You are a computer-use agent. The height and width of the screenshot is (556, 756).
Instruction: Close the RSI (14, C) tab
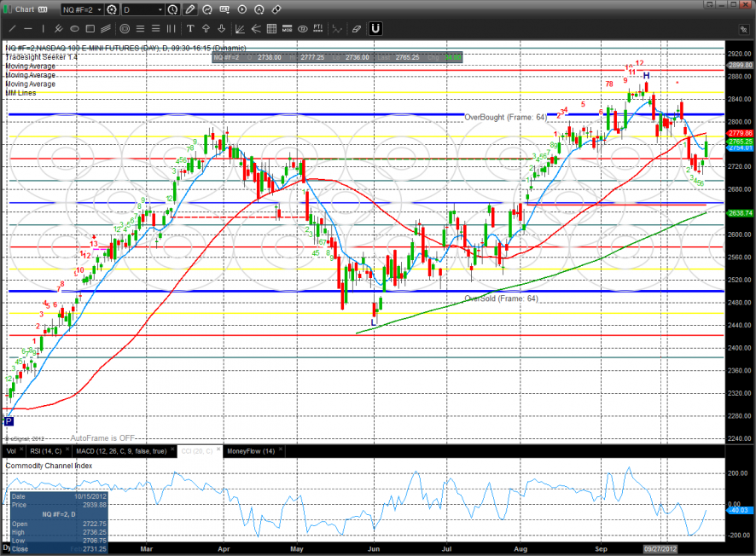click(67, 449)
